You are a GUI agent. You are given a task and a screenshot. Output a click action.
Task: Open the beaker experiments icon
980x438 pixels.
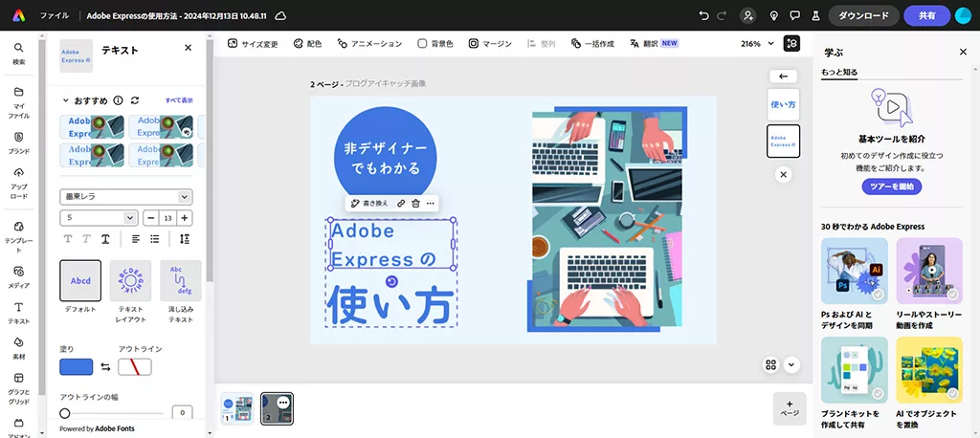[815, 15]
